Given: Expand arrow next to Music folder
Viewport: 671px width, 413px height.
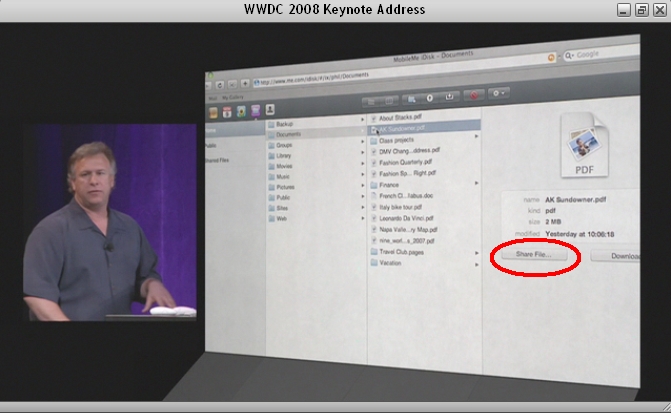Looking at the screenshot, I should click(362, 174).
